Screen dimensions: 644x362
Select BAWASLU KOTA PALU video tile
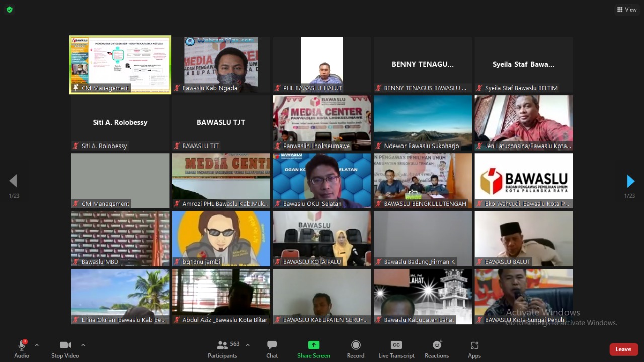point(322,239)
